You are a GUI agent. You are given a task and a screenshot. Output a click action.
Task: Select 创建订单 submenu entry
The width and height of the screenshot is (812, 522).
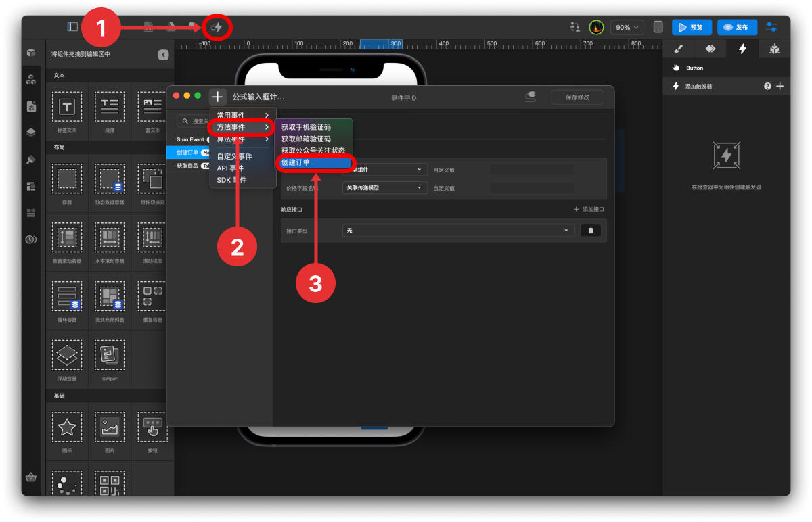(313, 162)
